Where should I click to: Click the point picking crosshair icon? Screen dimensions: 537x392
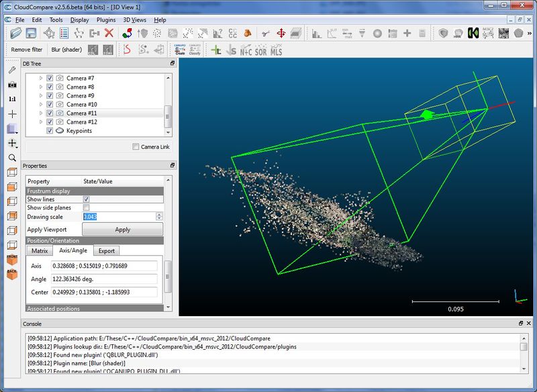49,33
